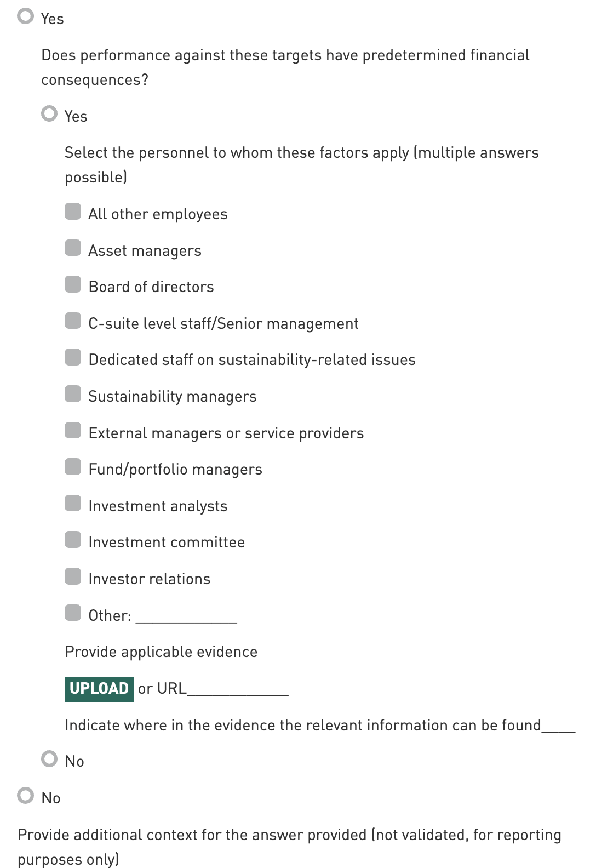596x868 pixels.
Task: Select No for financial consequences
Action: click(49, 759)
